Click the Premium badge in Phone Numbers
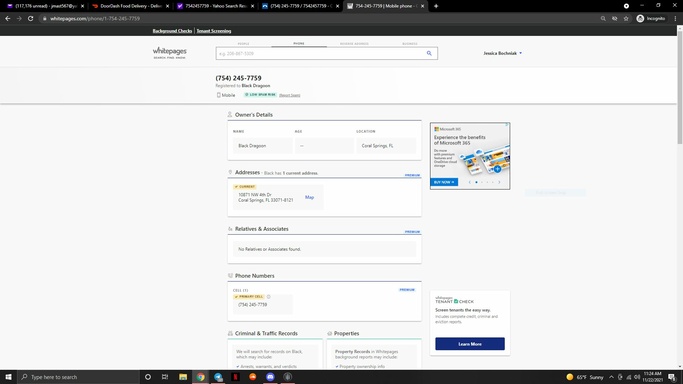683x384 pixels. click(407, 290)
